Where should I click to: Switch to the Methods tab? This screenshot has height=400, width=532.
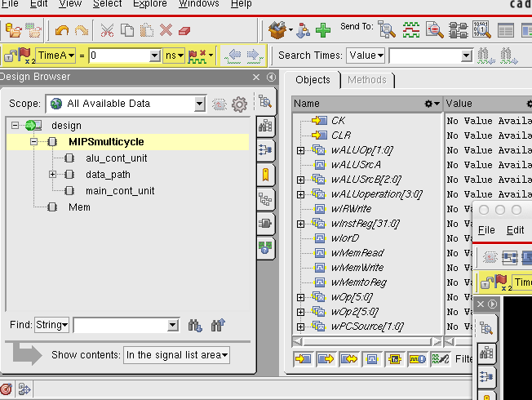(x=367, y=80)
